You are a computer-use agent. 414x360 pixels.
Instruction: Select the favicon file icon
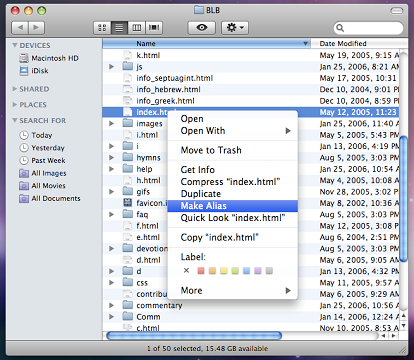coord(127,203)
